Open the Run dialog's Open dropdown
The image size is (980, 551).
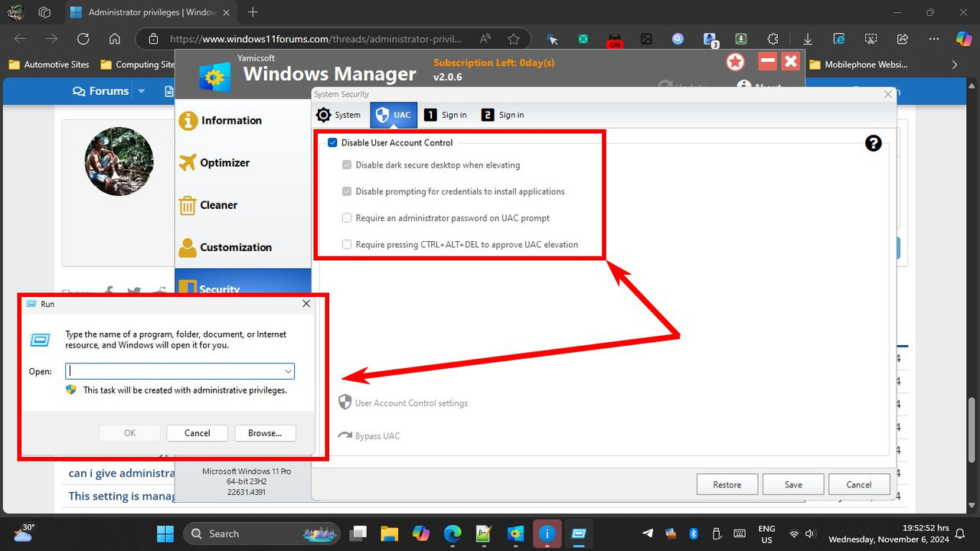point(289,371)
